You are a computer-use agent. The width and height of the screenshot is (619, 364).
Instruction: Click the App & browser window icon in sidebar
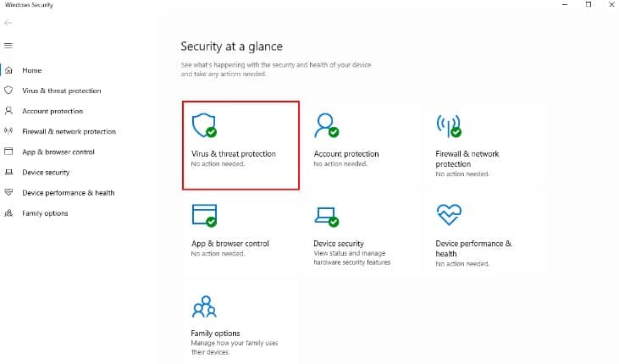(x=8, y=152)
